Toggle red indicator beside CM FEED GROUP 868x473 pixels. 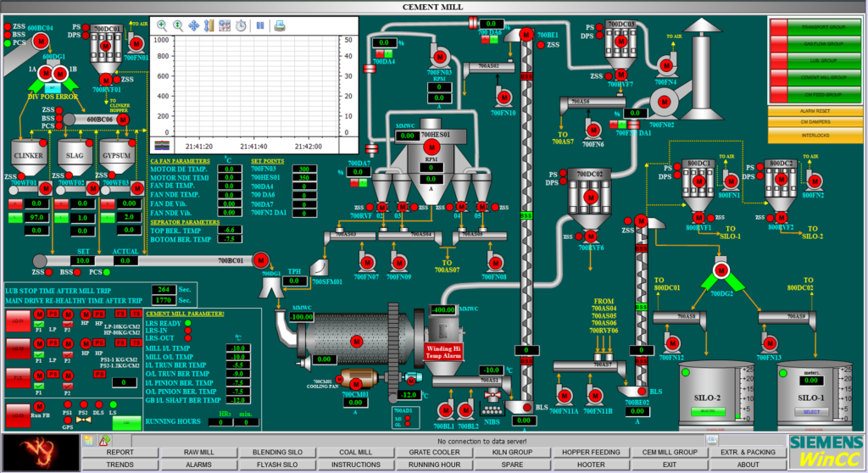[779, 94]
